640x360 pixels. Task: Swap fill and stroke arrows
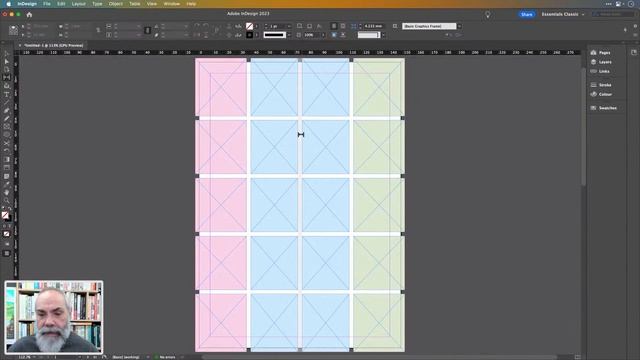[10, 209]
